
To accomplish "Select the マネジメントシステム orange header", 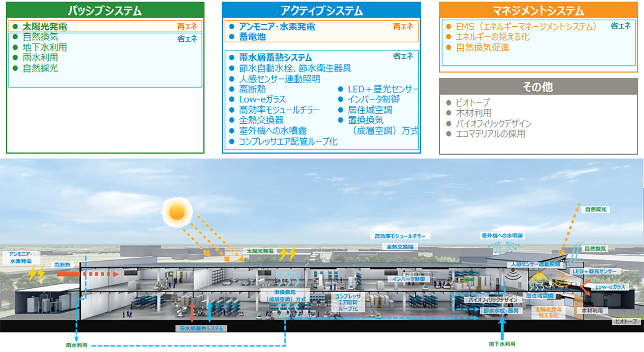I will (x=537, y=11).
